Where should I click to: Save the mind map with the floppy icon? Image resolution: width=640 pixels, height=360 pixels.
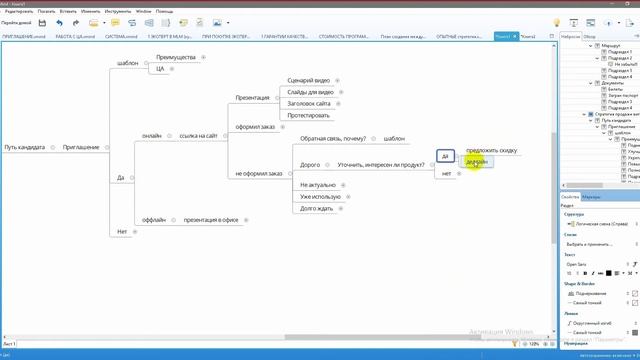(x=42, y=23)
